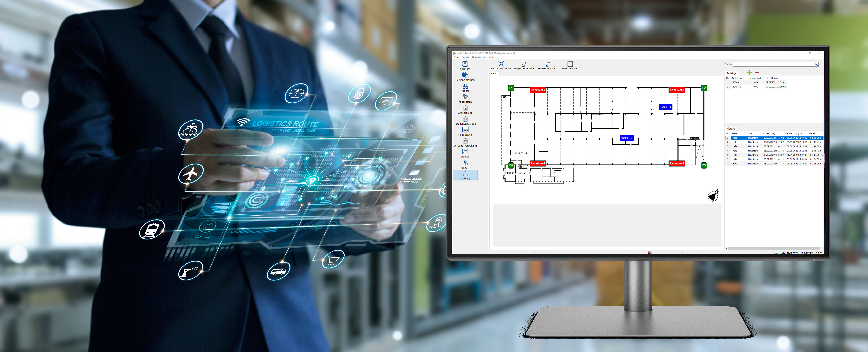Open Karten verwalten from the toolbar
Viewport: 868px width, 352px height.
[570, 64]
